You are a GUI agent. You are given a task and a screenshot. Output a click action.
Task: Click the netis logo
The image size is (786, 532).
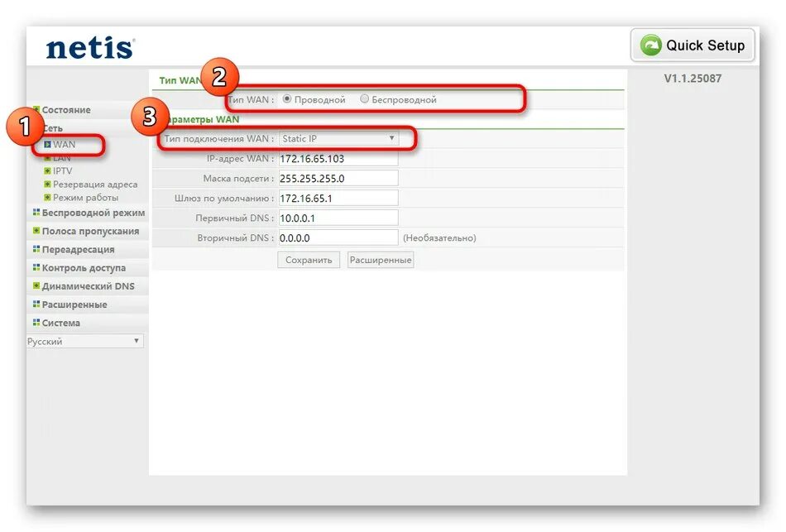click(x=90, y=48)
